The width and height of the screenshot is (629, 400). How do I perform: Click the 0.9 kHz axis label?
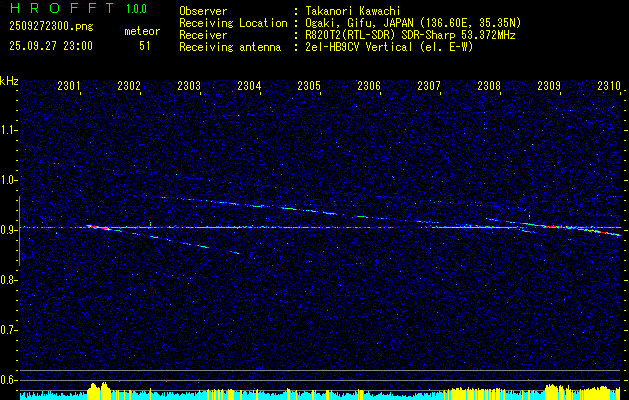(9, 230)
